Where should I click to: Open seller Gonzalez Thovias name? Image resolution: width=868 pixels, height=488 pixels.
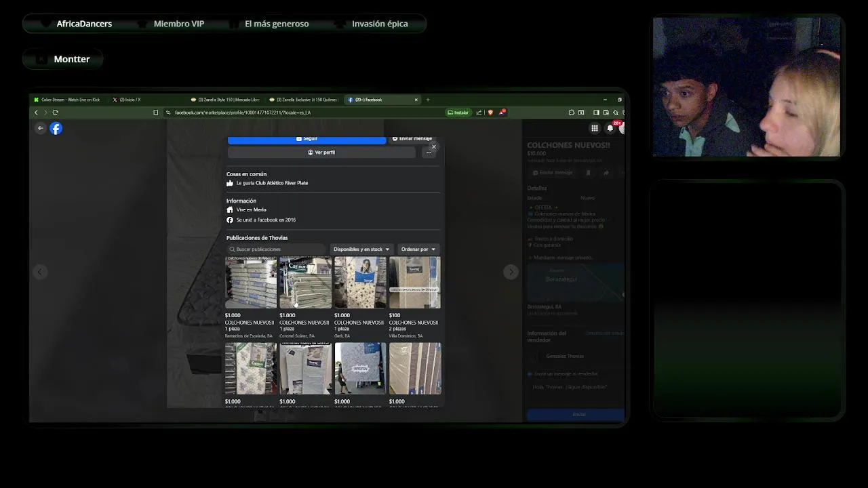564,356
